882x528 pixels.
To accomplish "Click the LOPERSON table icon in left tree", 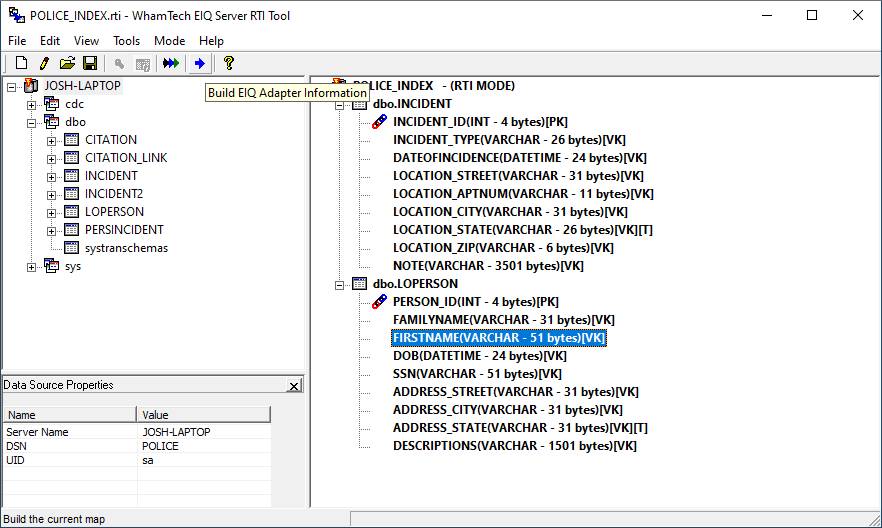I will pos(71,211).
